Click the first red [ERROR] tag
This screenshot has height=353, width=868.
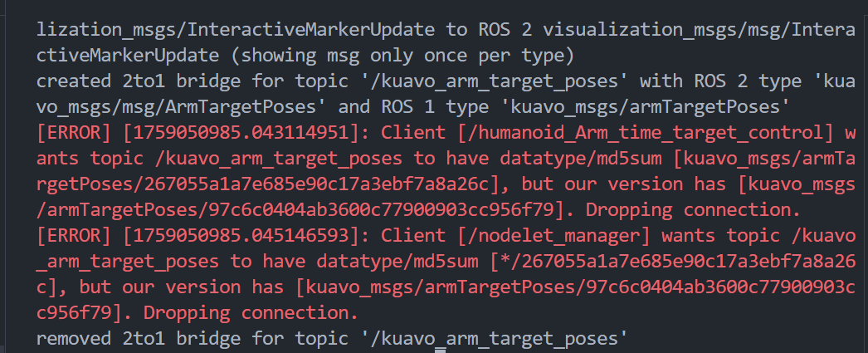click(x=71, y=133)
